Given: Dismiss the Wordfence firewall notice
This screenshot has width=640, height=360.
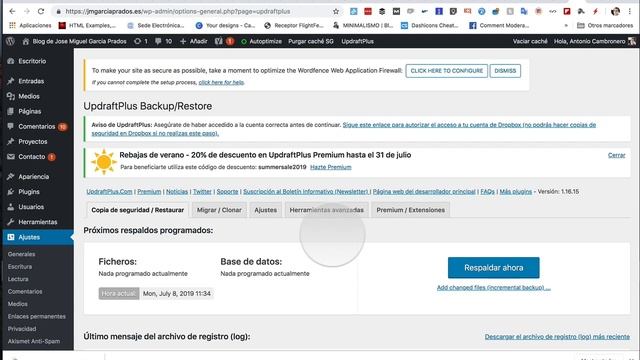Looking at the screenshot, I should (x=505, y=71).
